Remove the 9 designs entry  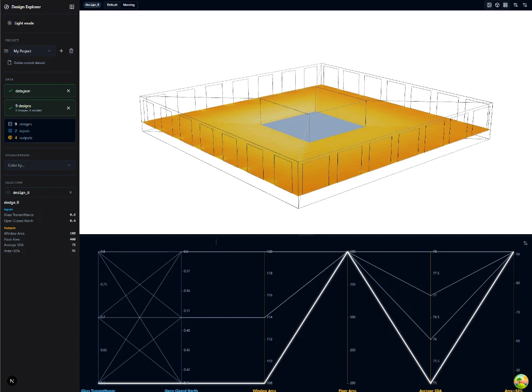(x=69, y=108)
